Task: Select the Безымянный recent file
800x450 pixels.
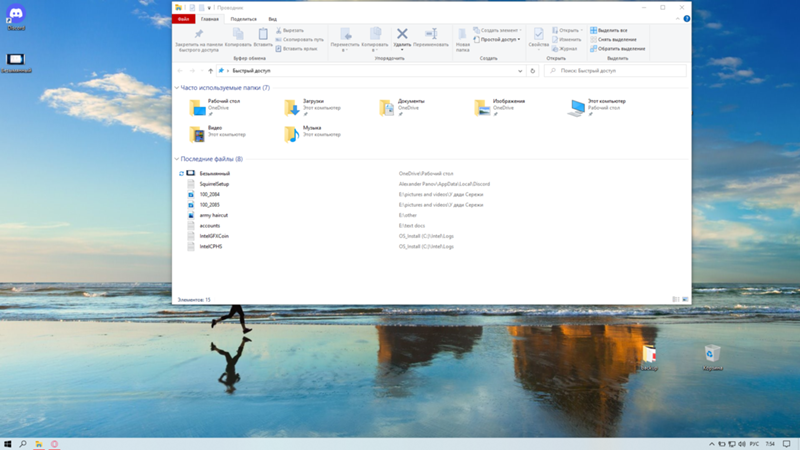Action: point(214,173)
